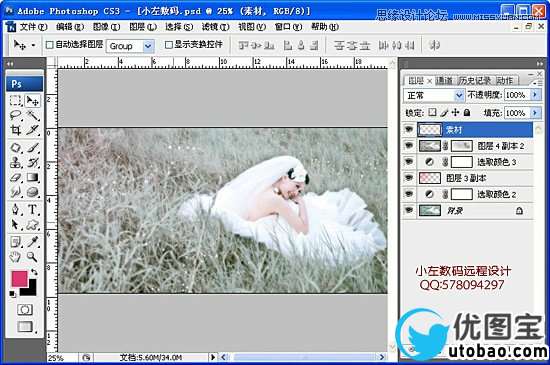550x365 pixels.
Task: Hide the 图层 3 副本 layer
Action: [x=409, y=178]
